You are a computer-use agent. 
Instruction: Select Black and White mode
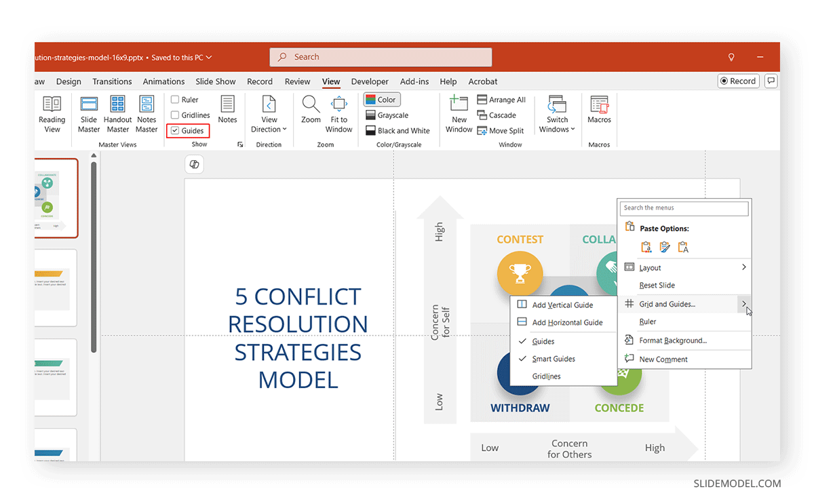[x=398, y=131]
